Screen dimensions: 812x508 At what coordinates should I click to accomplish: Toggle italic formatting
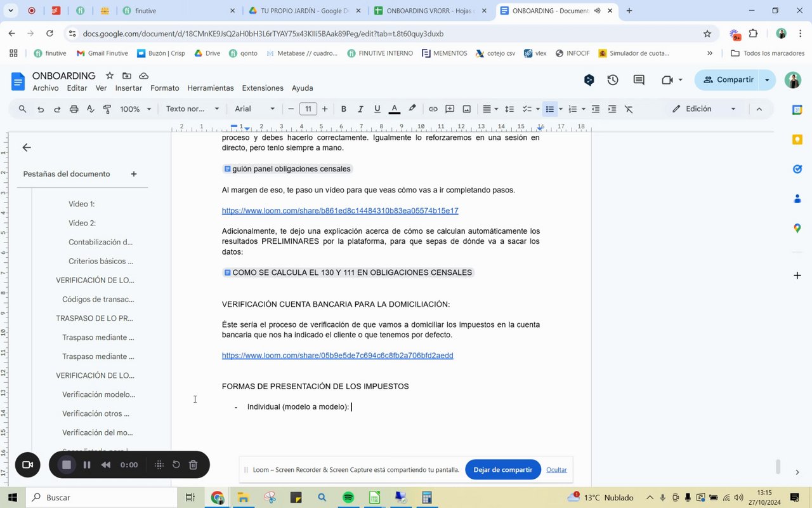360,109
